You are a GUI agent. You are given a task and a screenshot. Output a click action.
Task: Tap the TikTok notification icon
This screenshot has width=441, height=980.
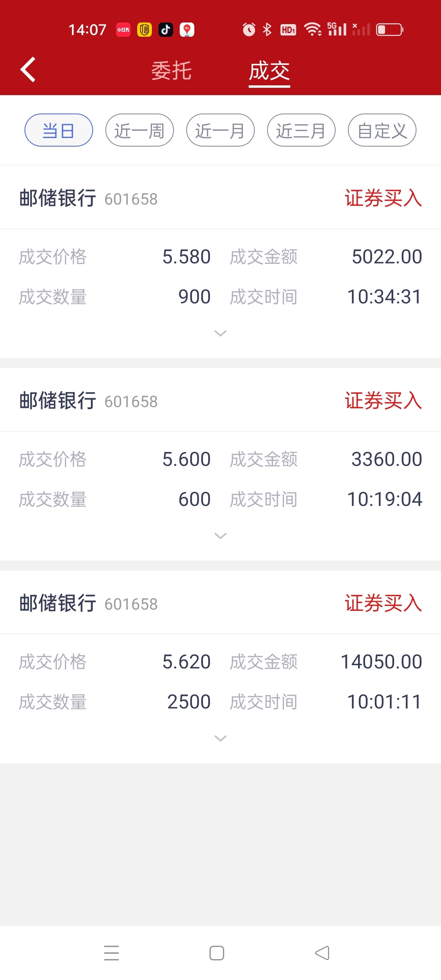pos(166,29)
